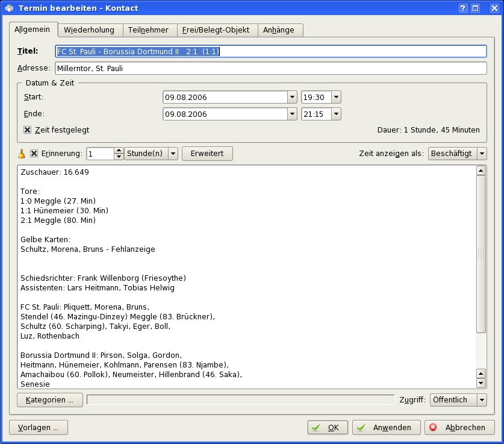Click the 'Schiedsrichter: Frank Willenborg' line
504x444 pixels.
click(x=103, y=278)
